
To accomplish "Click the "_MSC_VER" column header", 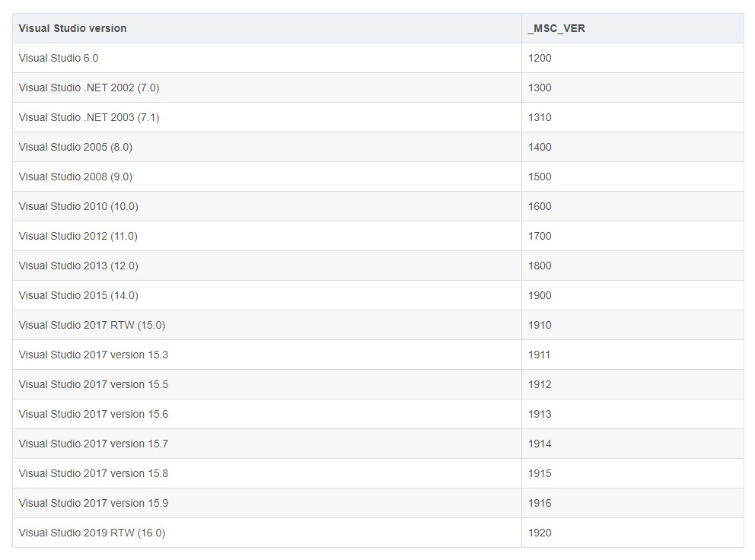I will click(556, 28).
